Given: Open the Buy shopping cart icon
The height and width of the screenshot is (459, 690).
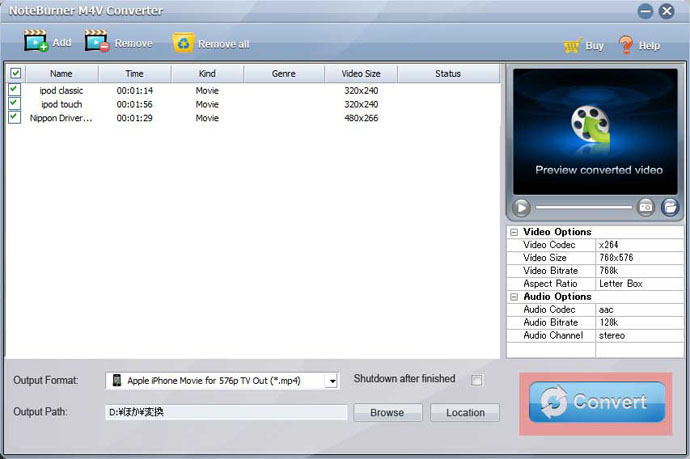Looking at the screenshot, I should coord(572,45).
